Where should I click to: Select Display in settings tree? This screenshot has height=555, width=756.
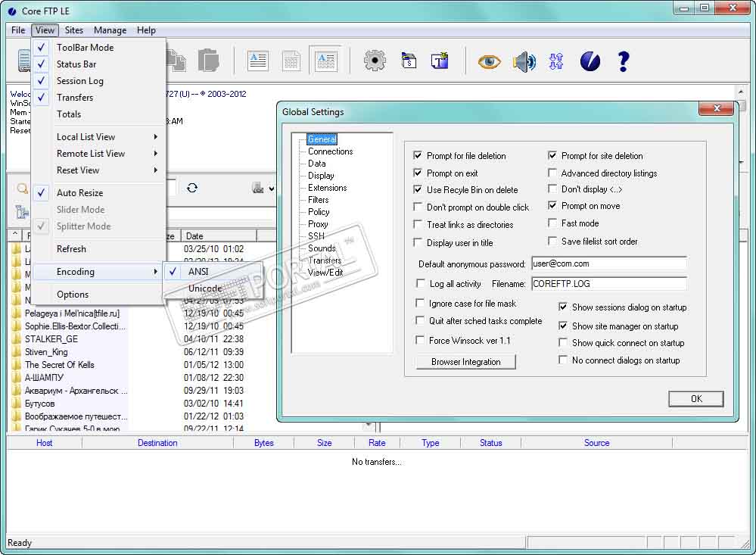tap(321, 175)
